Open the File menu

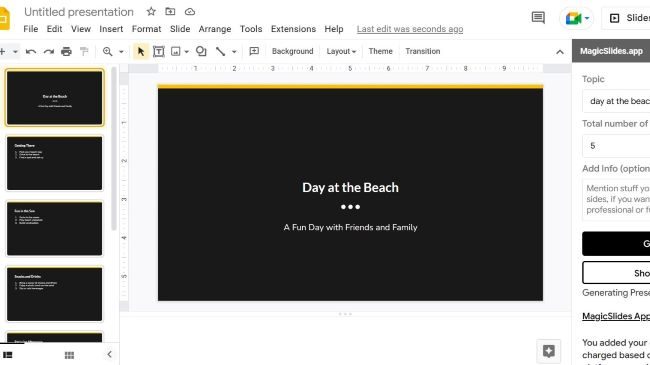[31, 29]
